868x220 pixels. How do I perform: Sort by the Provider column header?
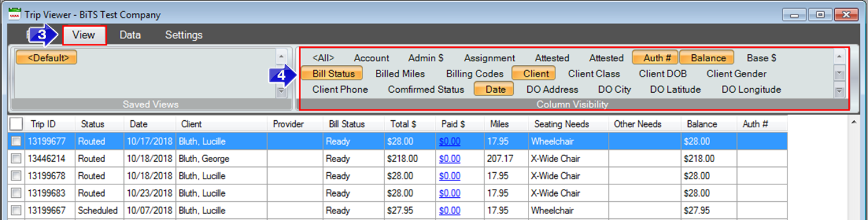[x=295, y=124]
